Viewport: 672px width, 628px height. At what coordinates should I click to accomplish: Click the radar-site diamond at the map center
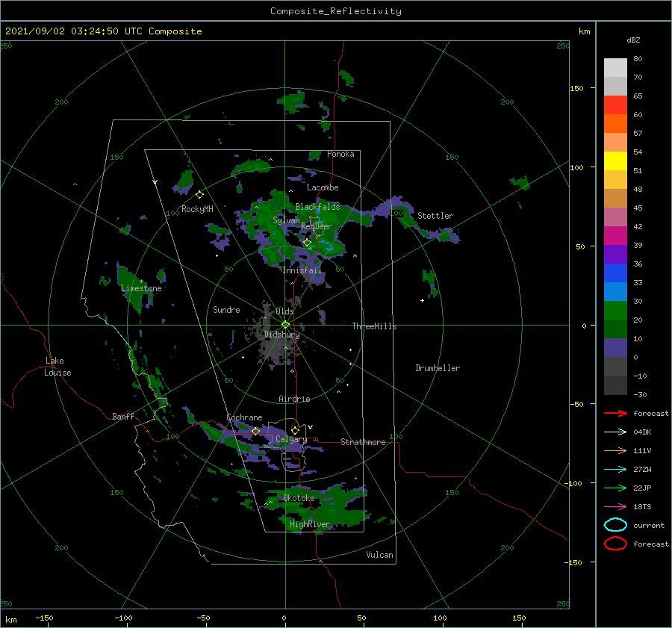coord(285,325)
